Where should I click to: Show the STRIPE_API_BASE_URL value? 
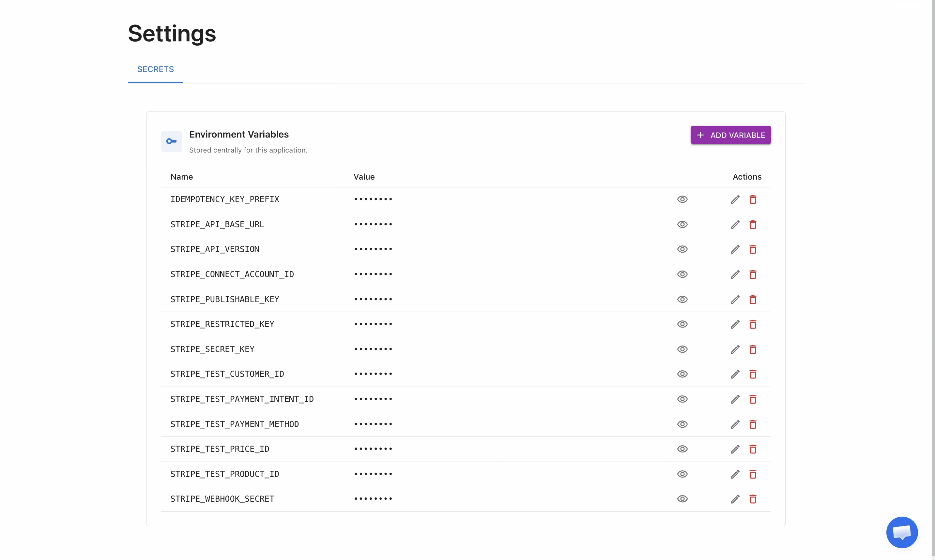pos(682,224)
